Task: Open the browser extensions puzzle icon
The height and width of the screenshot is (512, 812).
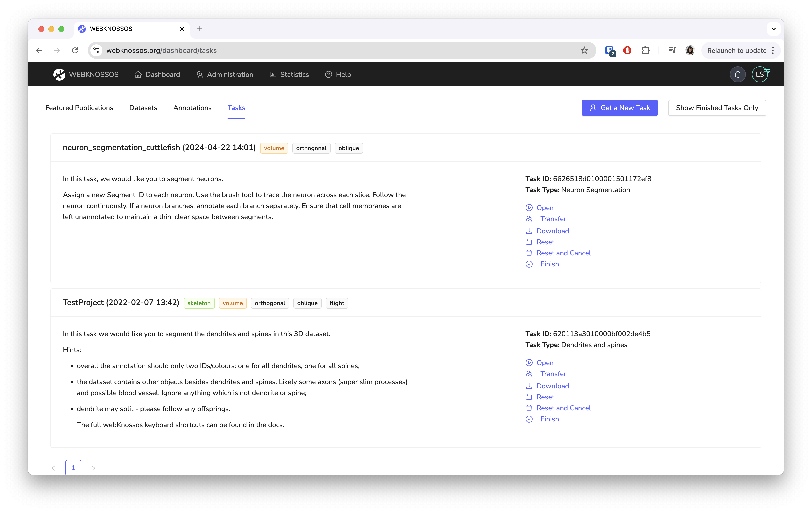Action: tap(645, 50)
